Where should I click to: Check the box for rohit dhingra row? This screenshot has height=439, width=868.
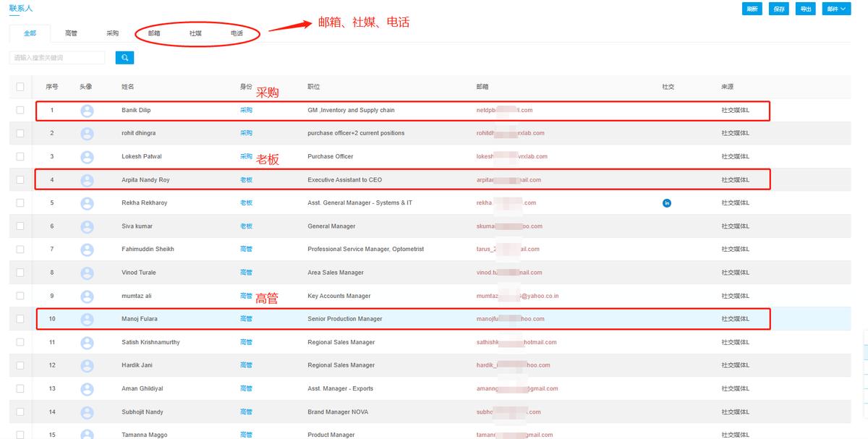(20, 134)
